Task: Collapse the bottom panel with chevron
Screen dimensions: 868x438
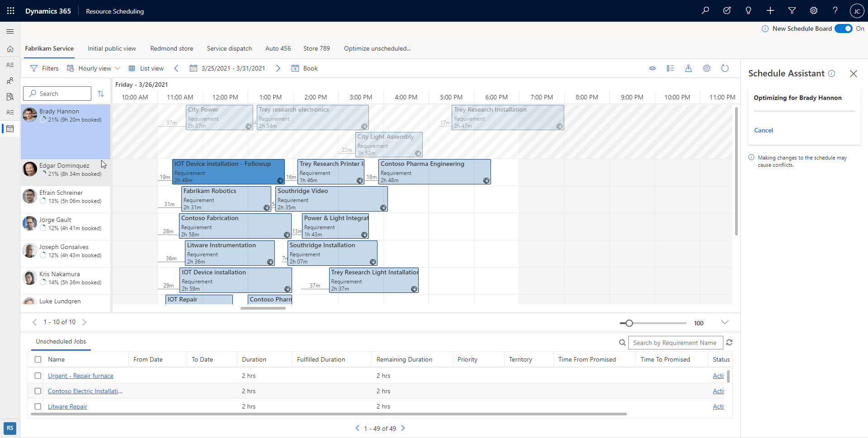Action: [725, 322]
